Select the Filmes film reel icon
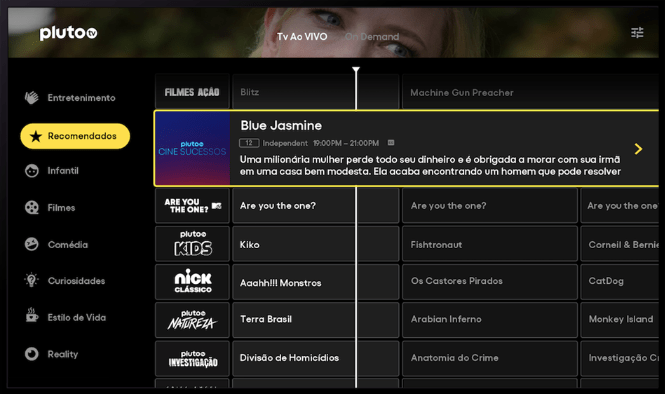The width and height of the screenshot is (665, 394). coord(31,207)
